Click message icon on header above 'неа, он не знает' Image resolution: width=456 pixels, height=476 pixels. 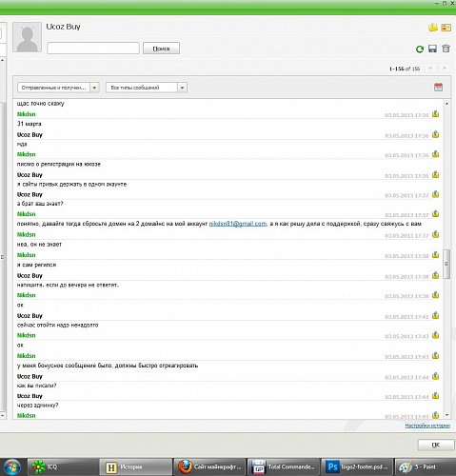coord(436,234)
